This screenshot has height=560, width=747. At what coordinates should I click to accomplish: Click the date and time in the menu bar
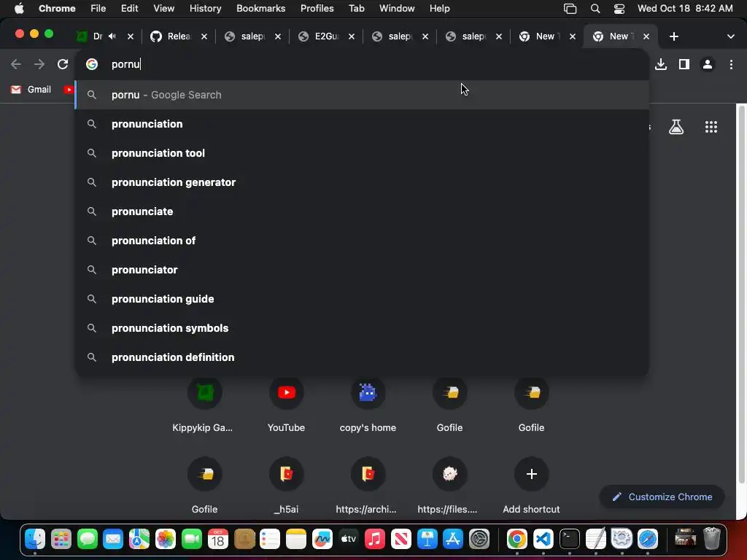click(x=684, y=9)
